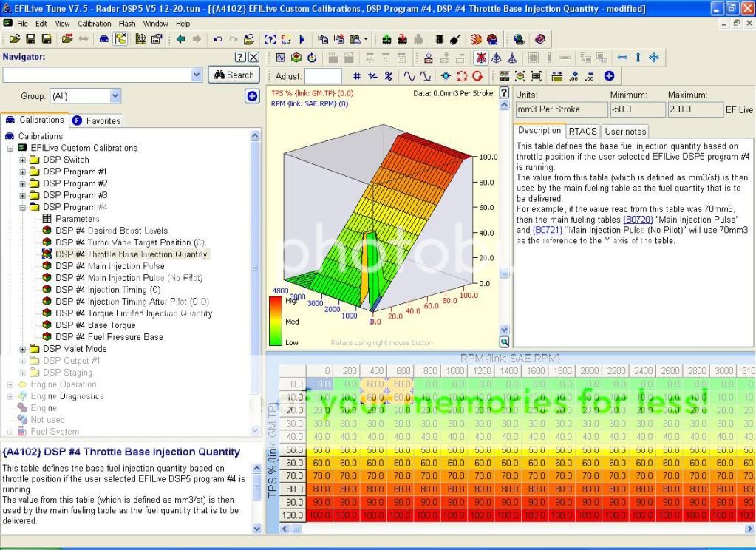Click the 3D cube surface view icon
The width and height of the screenshot is (756, 550).
(296, 58)
